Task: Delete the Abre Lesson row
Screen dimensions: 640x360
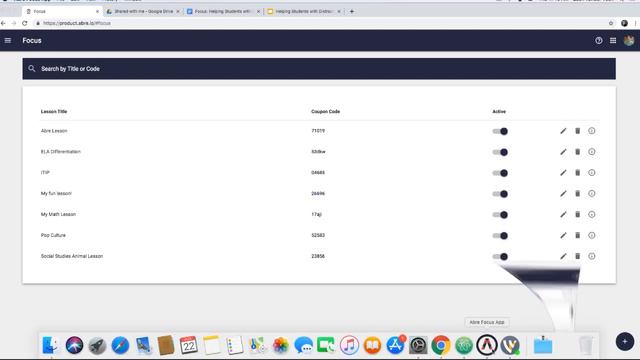Action: [578, 131]
